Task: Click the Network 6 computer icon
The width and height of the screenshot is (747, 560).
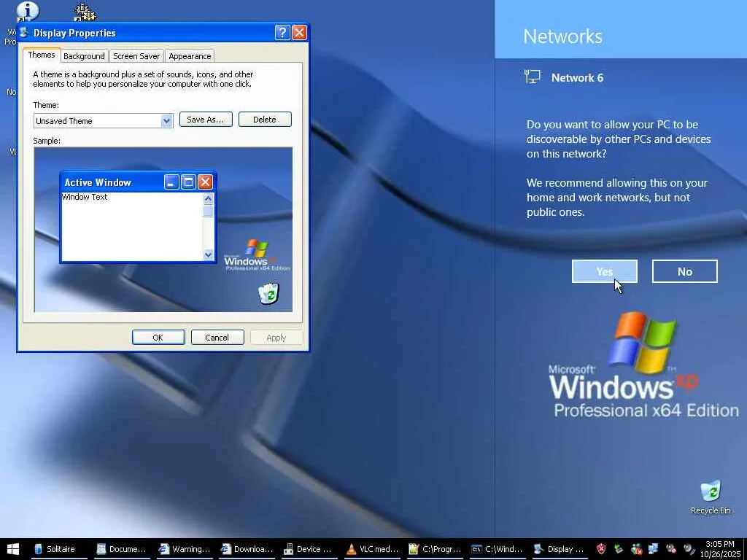Action: pyautogui.click(x=532, y=77)
